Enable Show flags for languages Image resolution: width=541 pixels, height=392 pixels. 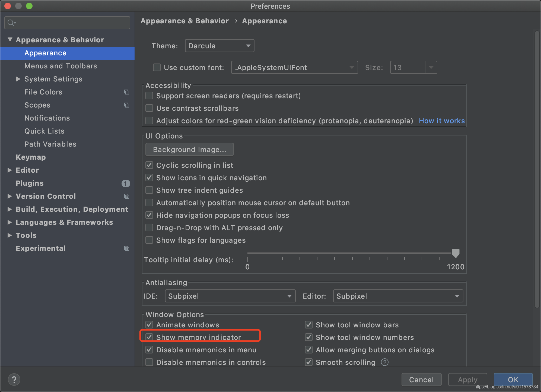pyautogui.click(x=149, y=240)
